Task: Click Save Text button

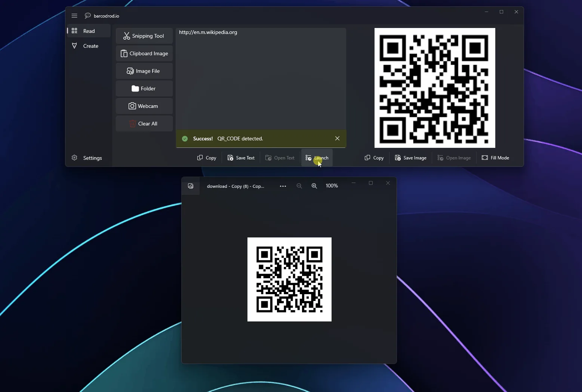Action: coord(241,158)
